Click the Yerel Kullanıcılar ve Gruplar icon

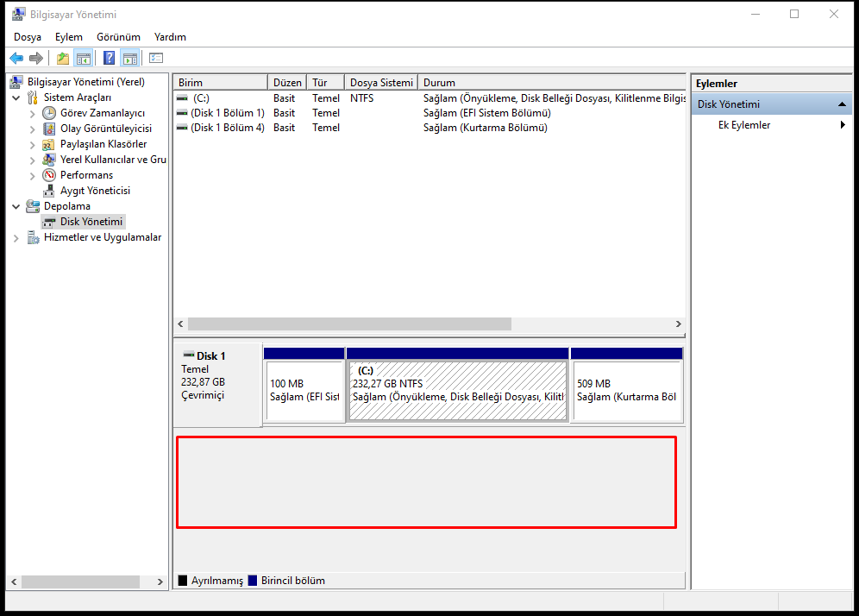[x=49, y=160]
